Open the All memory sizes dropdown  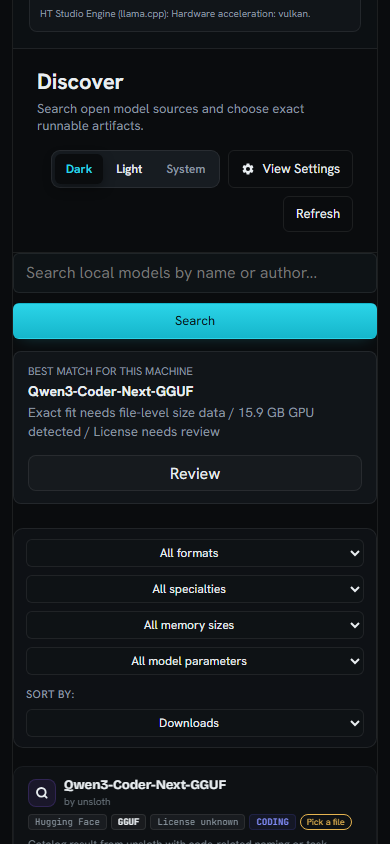[x=195, y=625]
